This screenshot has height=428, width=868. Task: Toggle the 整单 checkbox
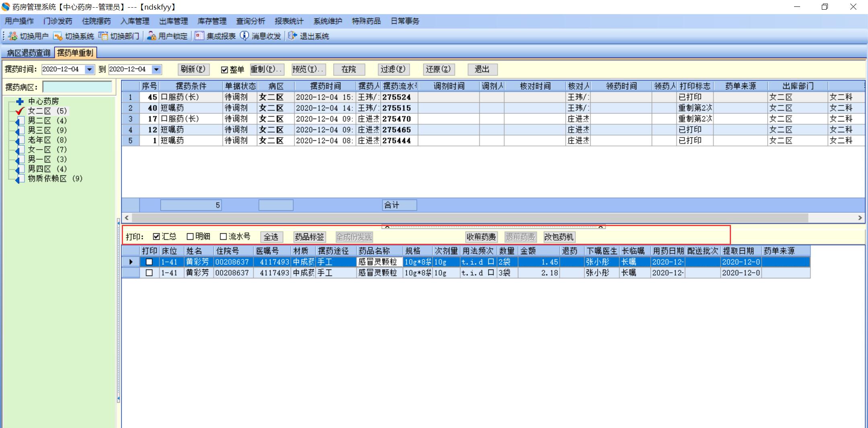pyautogui.click(x=225, y=70)
